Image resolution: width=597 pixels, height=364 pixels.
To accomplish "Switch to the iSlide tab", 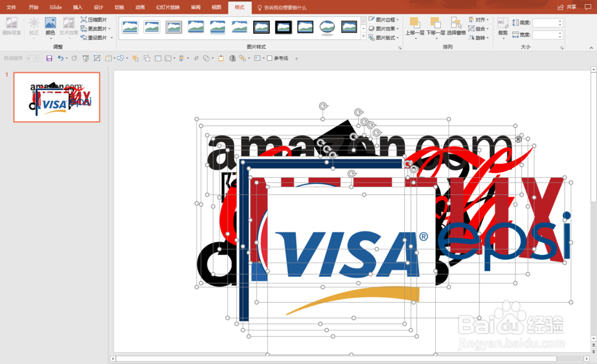I will tap(56, 7).
